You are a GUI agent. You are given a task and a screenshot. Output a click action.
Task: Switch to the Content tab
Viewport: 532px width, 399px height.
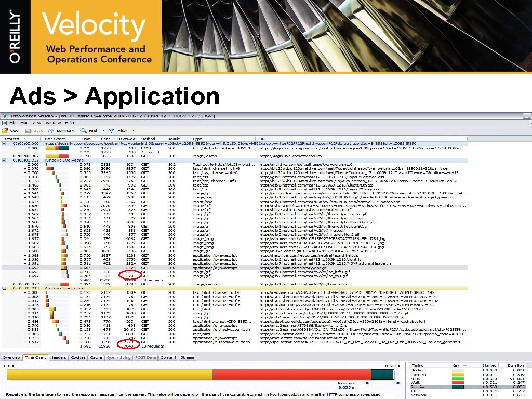click(x=168, y=357)
